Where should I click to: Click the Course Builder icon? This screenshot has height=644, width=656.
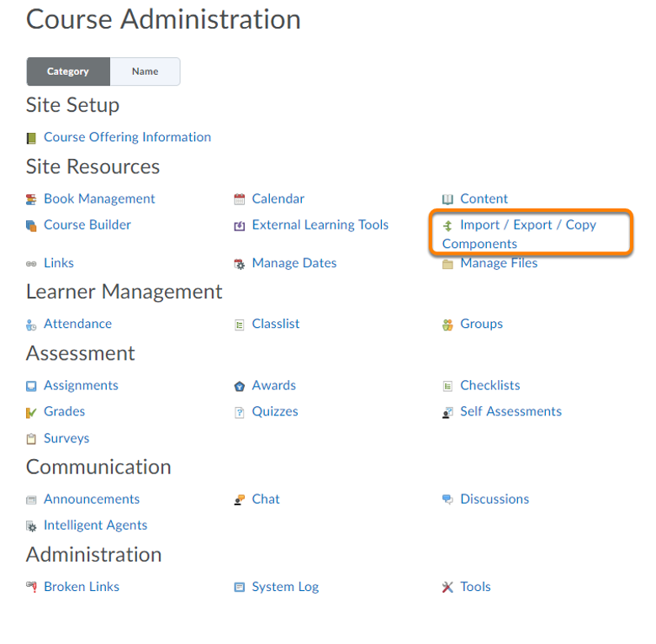pos(31,225)
